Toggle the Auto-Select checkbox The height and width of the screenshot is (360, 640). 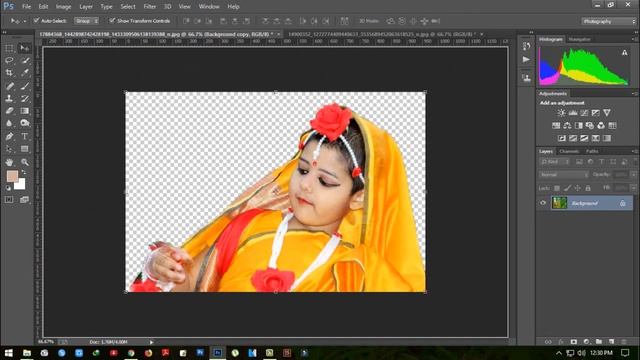36,20
